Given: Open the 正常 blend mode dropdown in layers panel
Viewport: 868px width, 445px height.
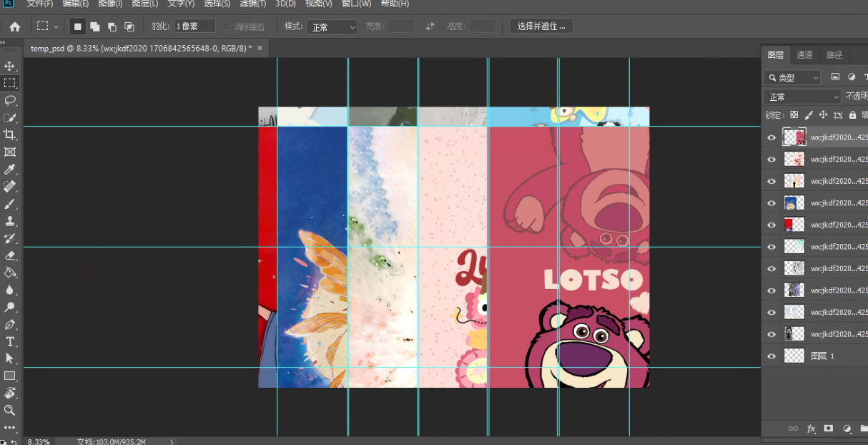Looking at the screenshot, I should (x=803, y=97).
